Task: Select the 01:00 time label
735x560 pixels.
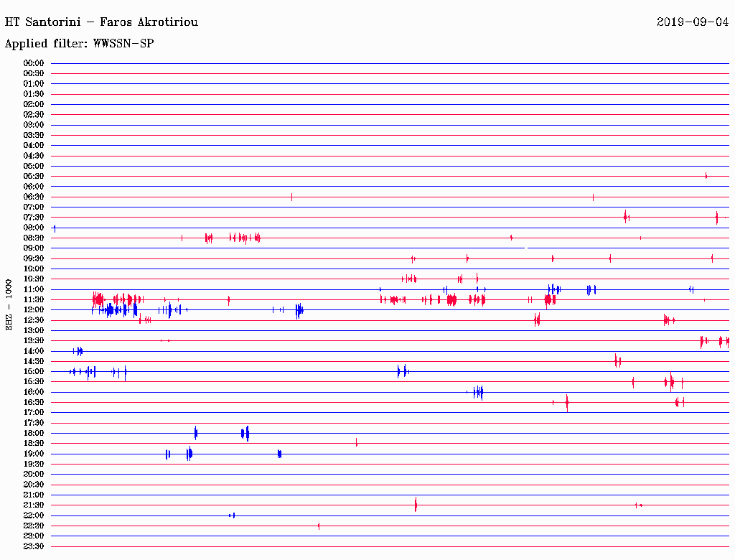Action: tap(34, 84)
